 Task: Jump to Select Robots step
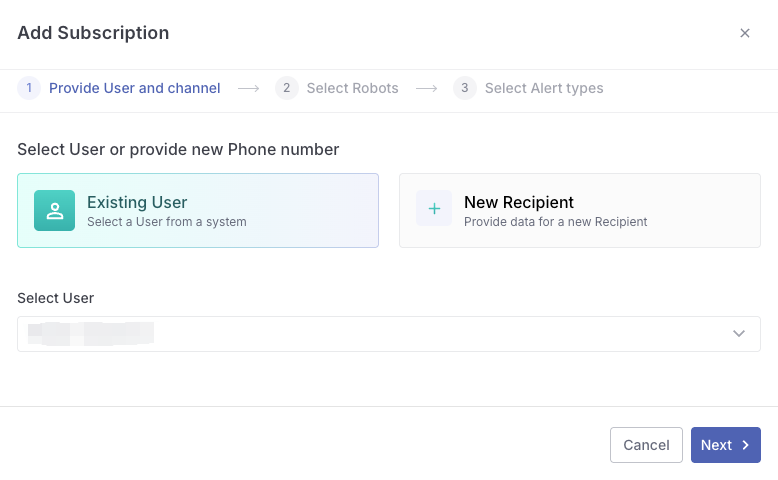tap(352, 88)
